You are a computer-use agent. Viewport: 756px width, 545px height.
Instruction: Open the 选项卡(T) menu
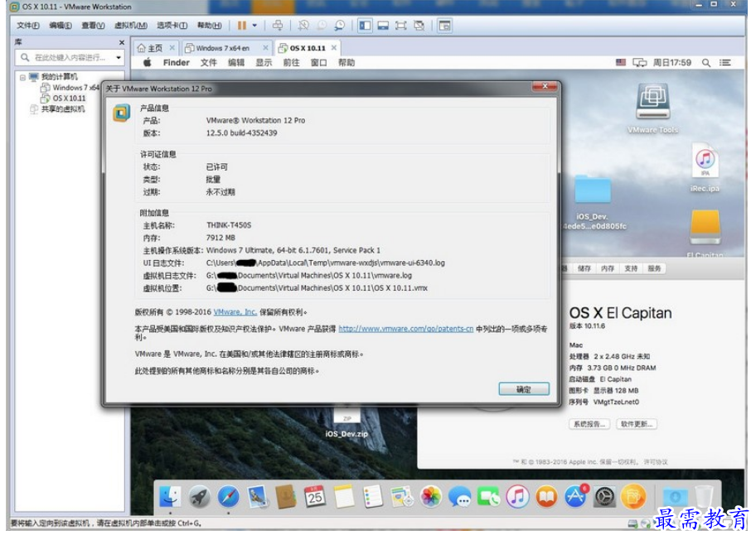[x=172, y=25]
